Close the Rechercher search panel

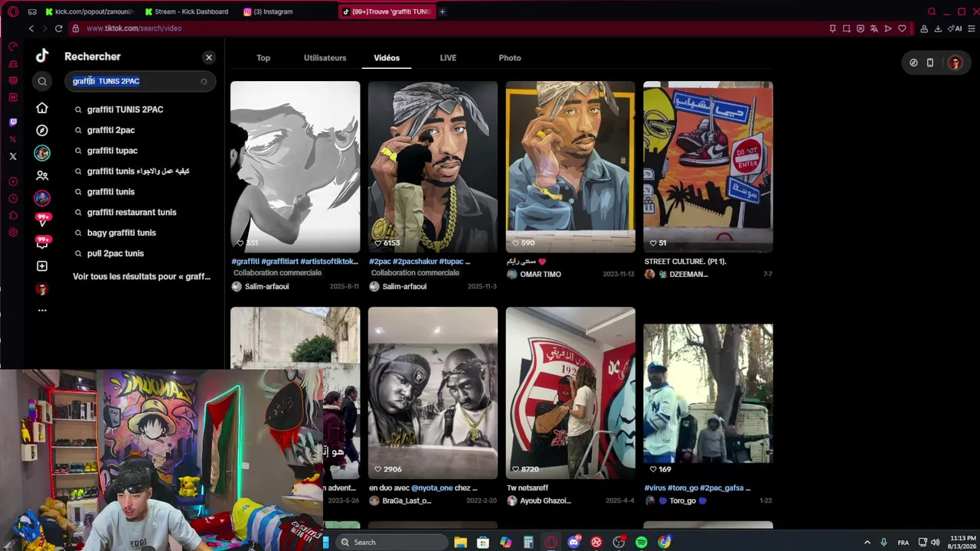(x=209, y=57)
